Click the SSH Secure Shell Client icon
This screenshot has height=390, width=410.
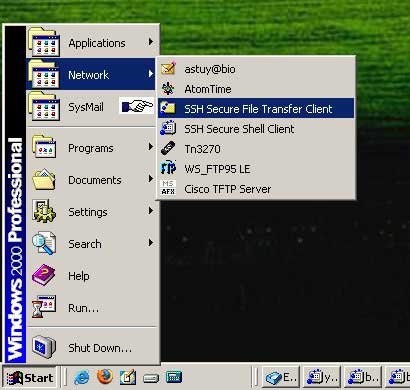point(168,128)
